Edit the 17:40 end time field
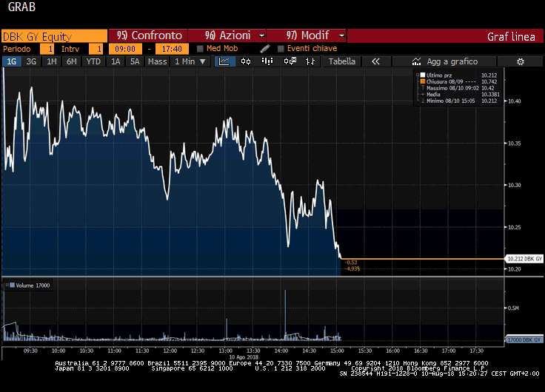The width and height of the screenshot is (545, 392). (172, 49)
